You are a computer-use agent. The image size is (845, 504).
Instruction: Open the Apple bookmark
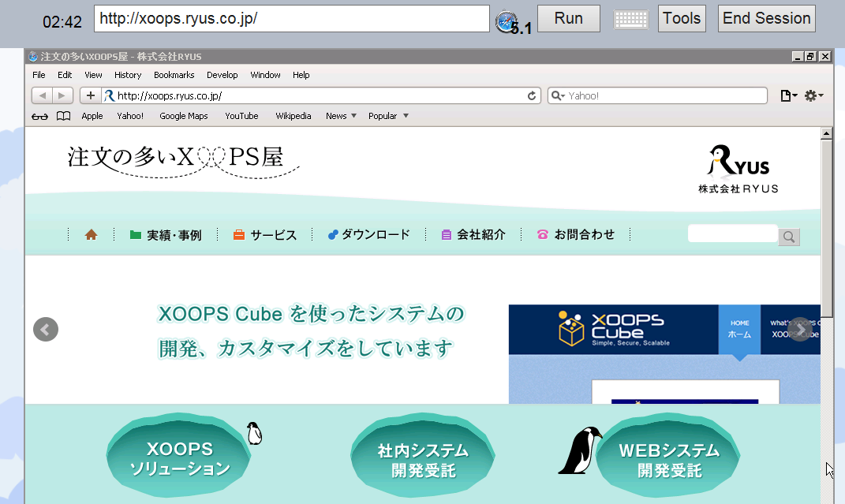point(92,116)
